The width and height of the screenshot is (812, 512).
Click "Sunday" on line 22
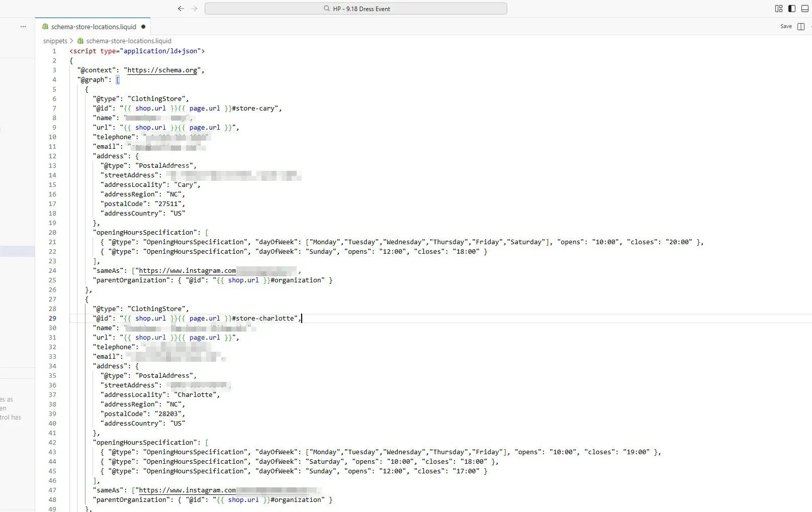click(321, 252)
